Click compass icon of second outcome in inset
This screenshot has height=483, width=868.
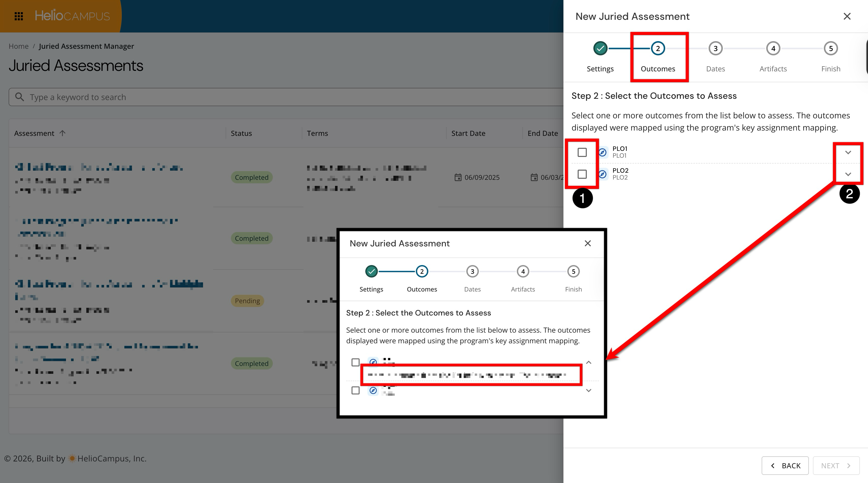[x=373, y=390]
